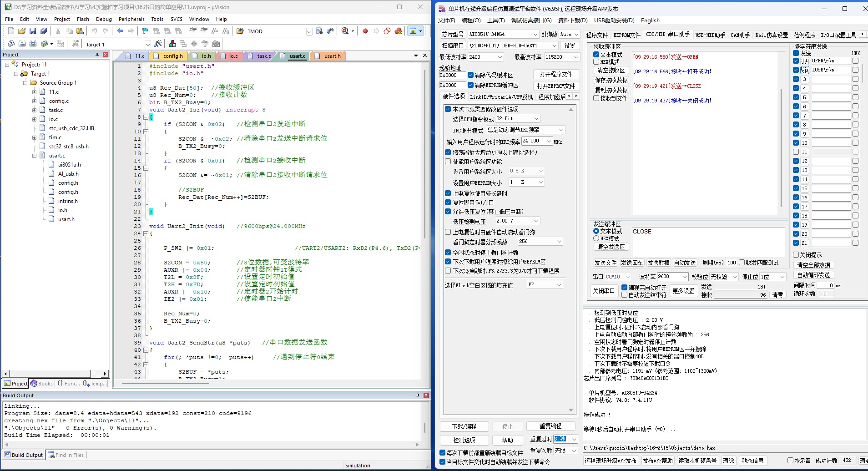Open editor tab list dropdown arrow
The image size is (868, 471).
pos(416,56)
